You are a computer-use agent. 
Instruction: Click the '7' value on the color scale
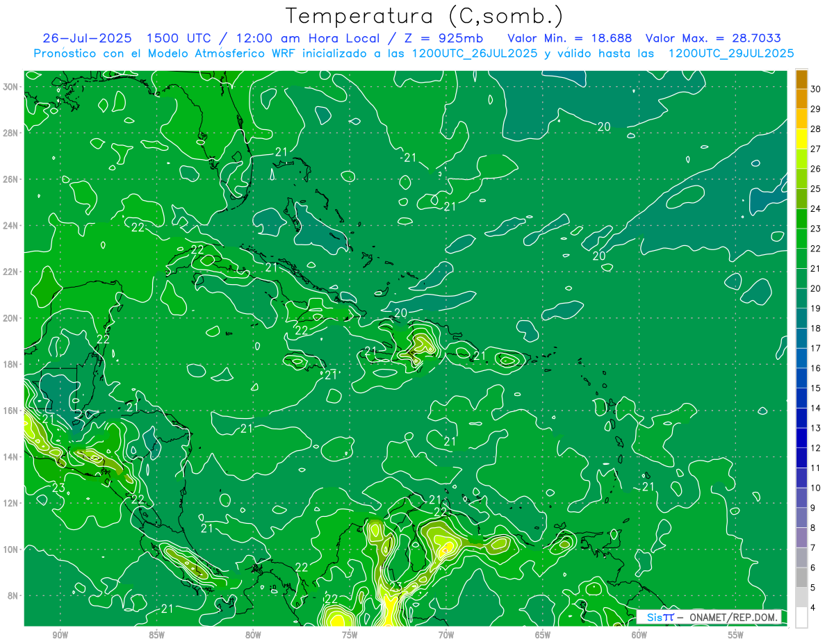tap(814, 548)
